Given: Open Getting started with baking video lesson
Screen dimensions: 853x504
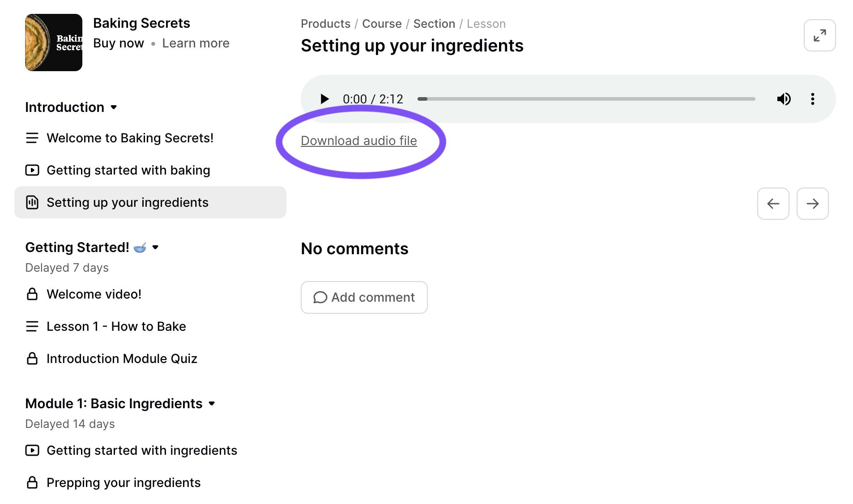Looking at the screenshot, I should 128,170.
